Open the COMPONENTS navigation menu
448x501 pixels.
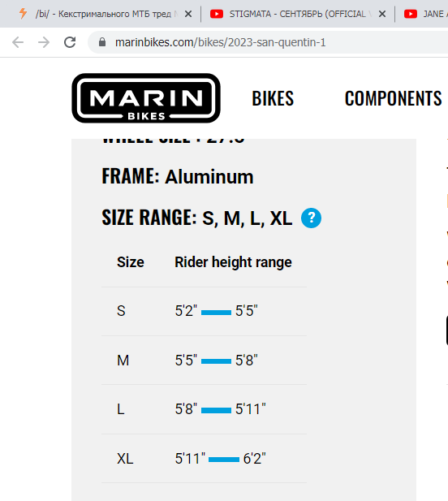point(393,98)
